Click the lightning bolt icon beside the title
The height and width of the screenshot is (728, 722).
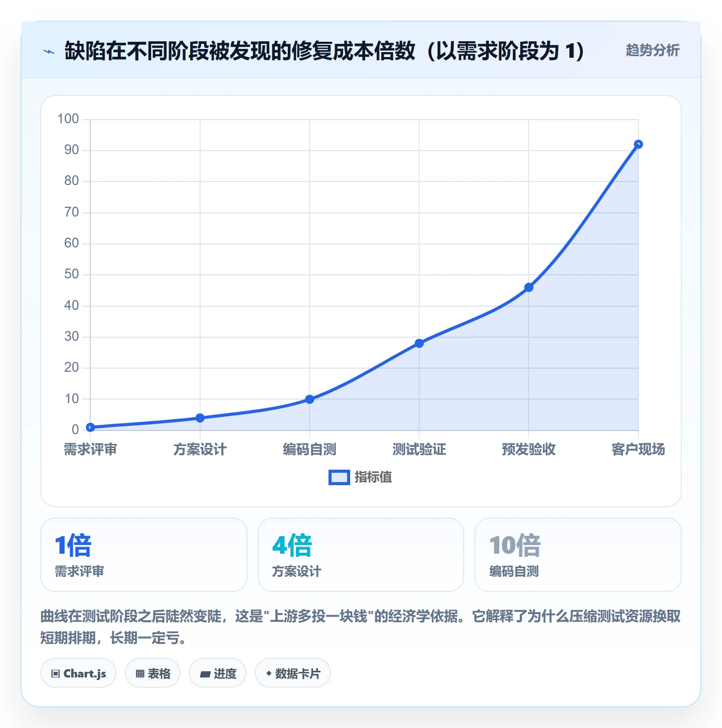coord(49,52)
